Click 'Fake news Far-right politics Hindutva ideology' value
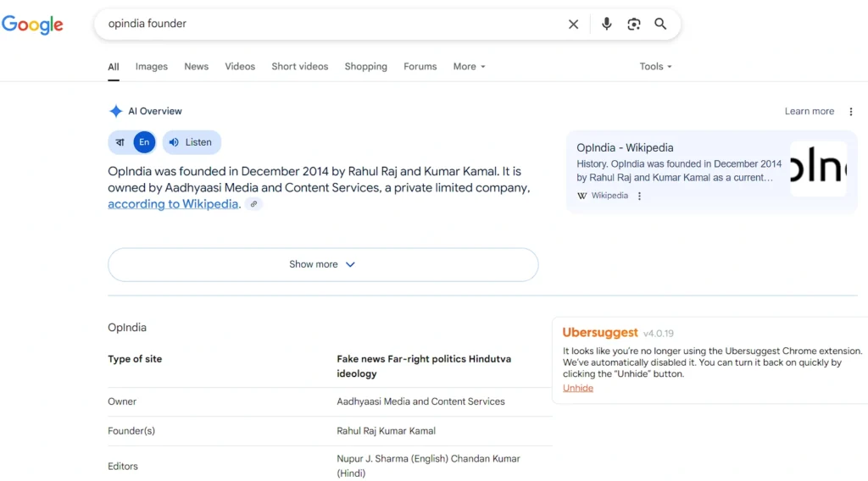The height and width of the screenshot is (481, 868). coord(424,366)
